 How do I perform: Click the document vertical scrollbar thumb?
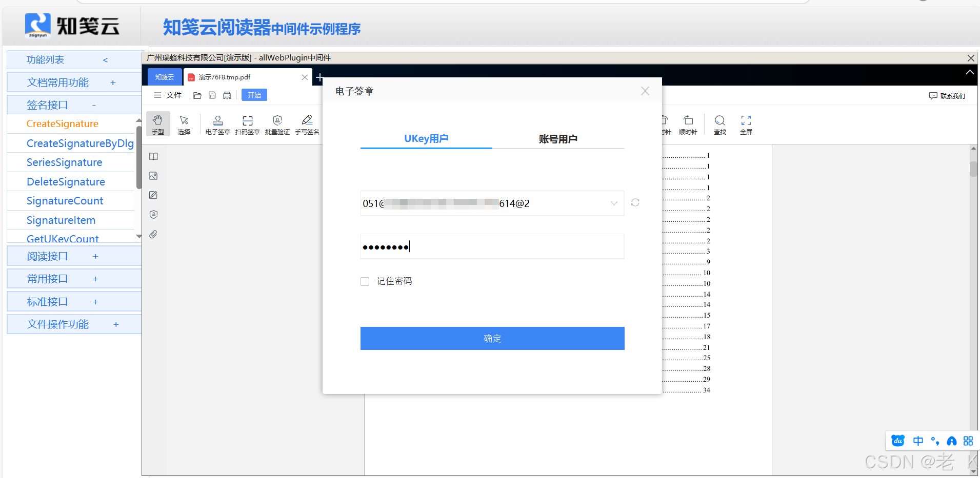coord(973,169)
